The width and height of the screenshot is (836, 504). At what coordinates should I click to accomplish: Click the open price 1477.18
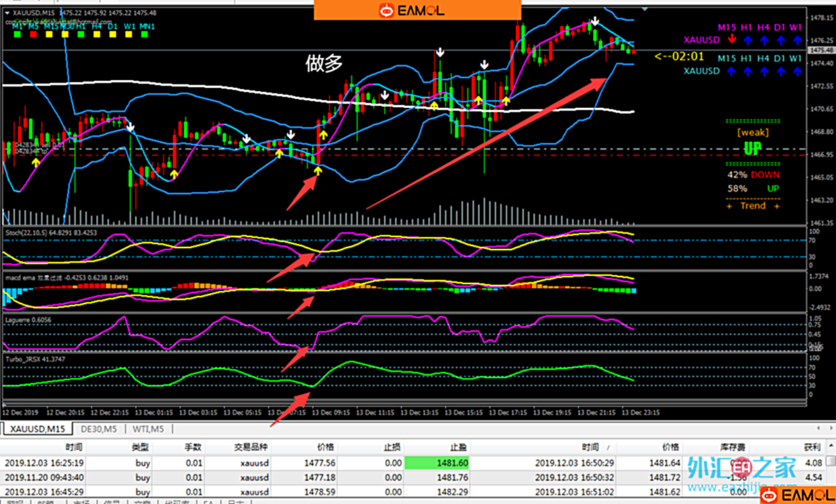(321, 477)
